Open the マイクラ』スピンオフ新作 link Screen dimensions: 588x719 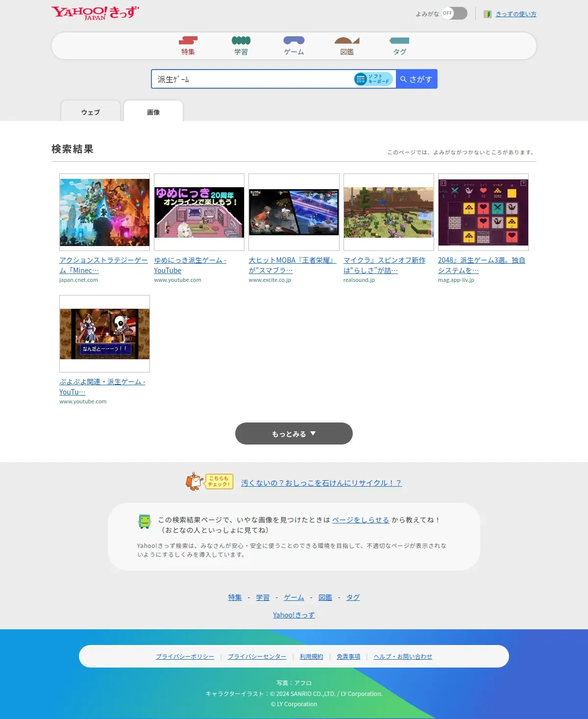[x=385, y=265]
